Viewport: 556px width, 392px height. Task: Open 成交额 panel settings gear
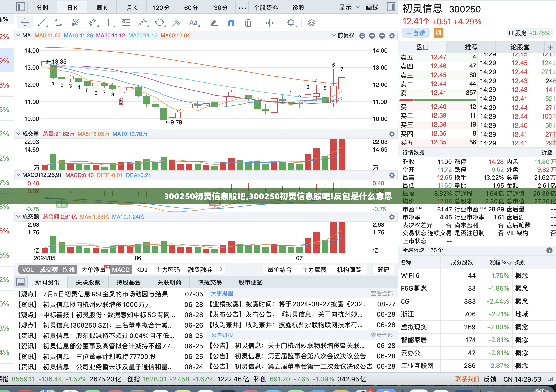click(392, 217)
